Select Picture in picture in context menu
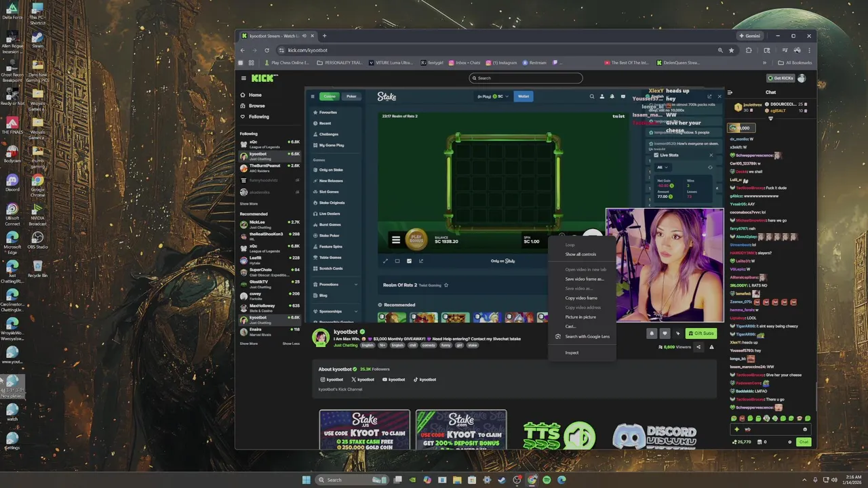The width and height of the screenshot is (868, 488). point(580,317)
